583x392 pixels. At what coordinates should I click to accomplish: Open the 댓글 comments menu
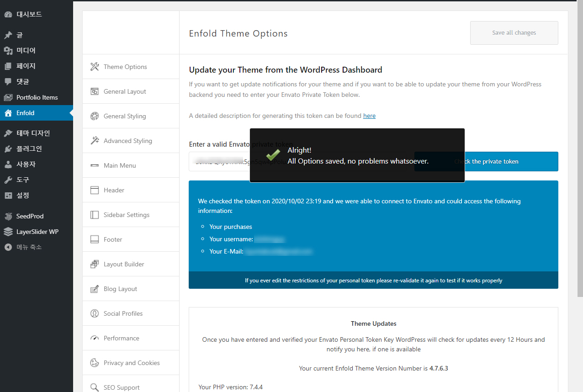click(37, 82)
